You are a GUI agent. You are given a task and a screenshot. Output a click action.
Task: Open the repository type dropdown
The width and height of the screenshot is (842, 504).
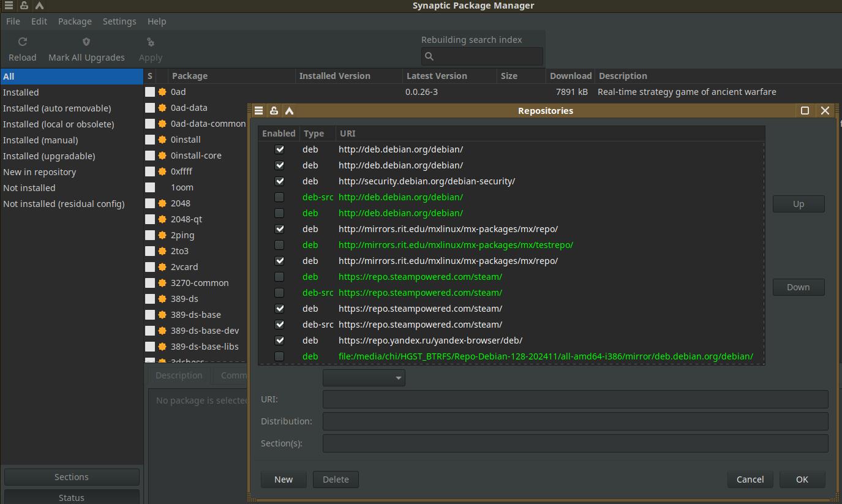click(x=364, y=378)
